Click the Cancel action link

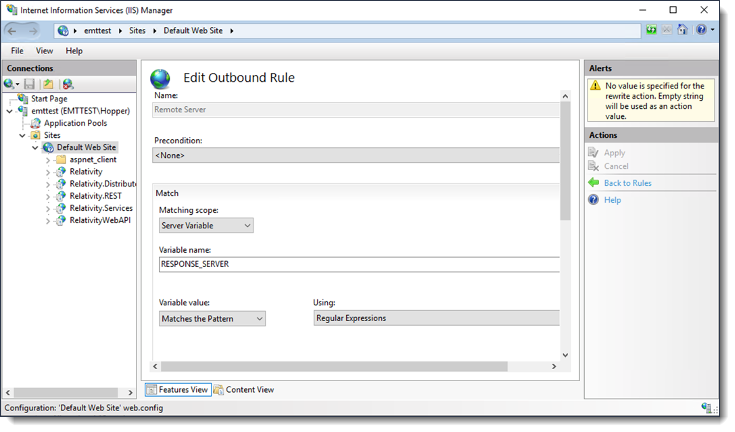(616, 166)
